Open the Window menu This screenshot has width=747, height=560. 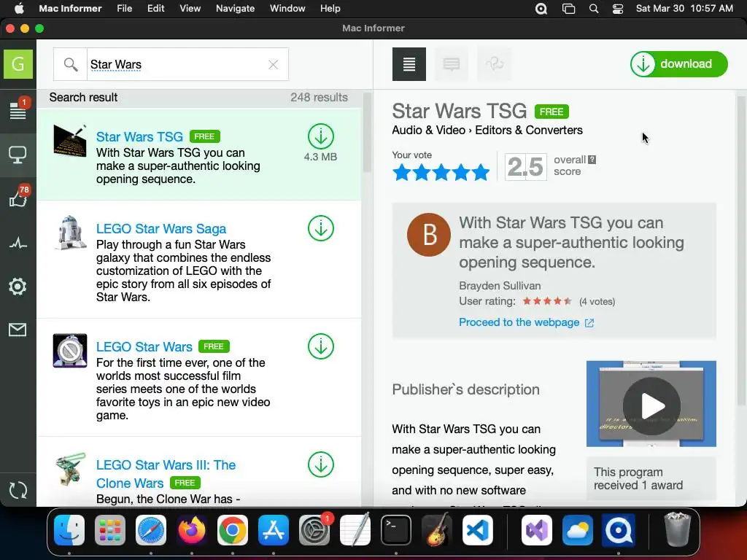click(x=287, y=9)
